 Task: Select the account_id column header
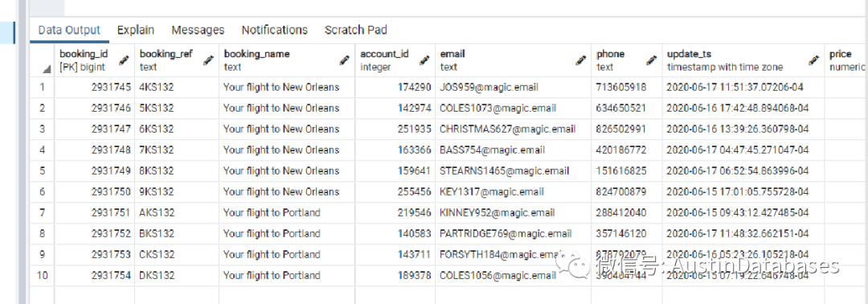[x=395, y=60]
